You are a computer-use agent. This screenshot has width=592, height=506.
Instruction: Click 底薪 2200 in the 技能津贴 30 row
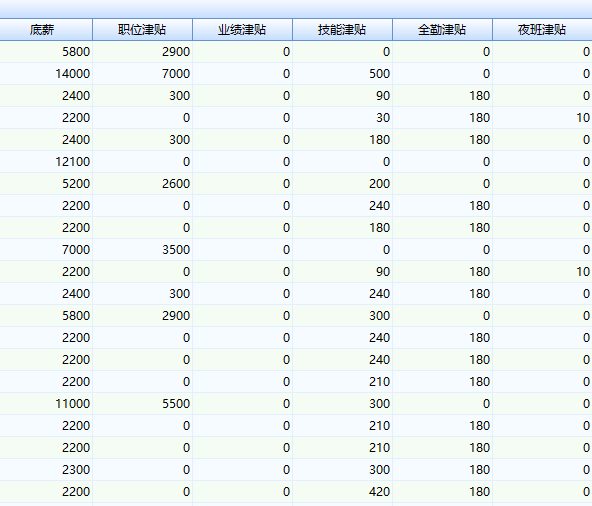(46, 118)
